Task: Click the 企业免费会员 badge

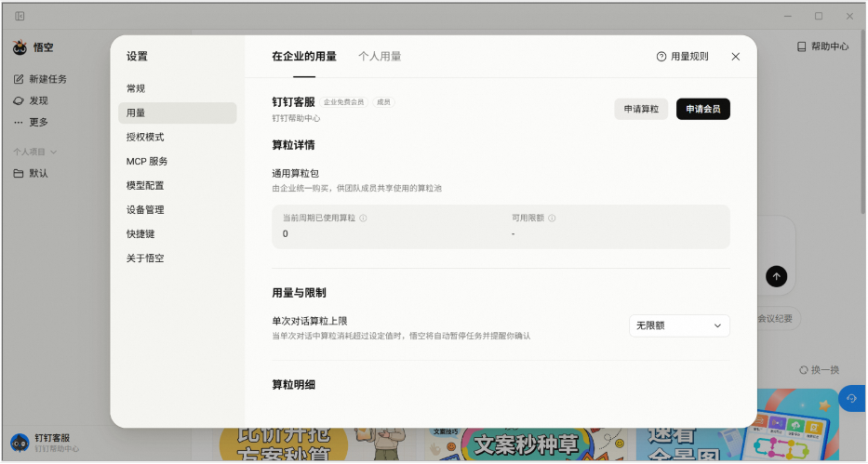Action: pos(344,102)
